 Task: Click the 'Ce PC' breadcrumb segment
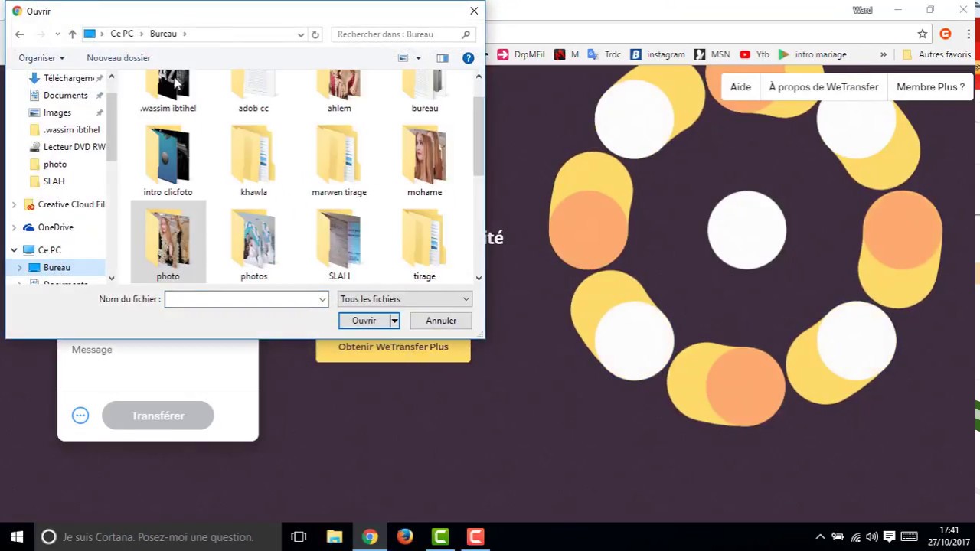coord(122,34)
